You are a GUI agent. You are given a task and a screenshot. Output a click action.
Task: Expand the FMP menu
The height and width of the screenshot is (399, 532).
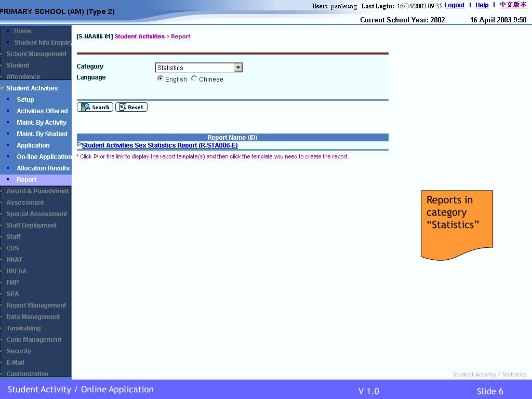pos(12,283)
